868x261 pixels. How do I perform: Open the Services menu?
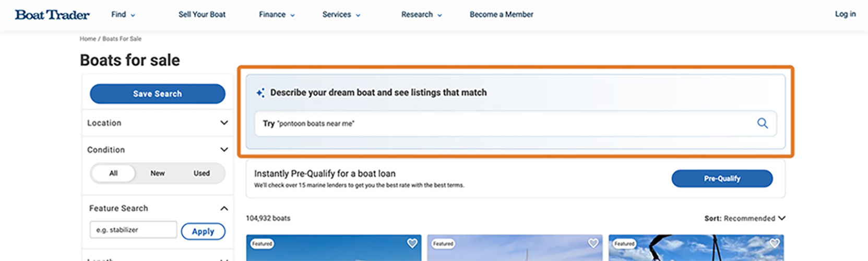(341, 15)
